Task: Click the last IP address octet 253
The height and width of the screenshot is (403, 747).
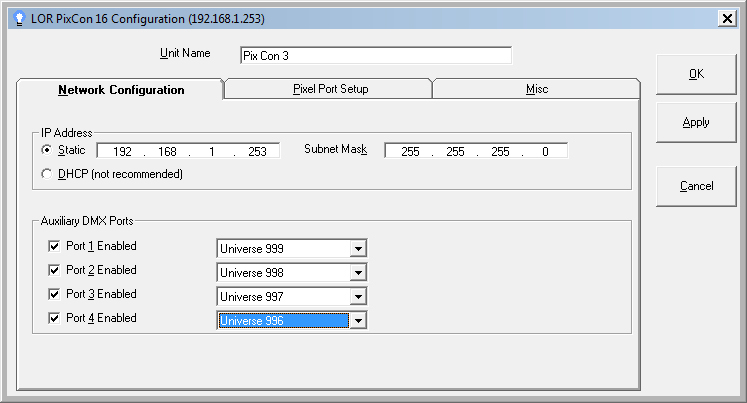Action: (x=257, y=151)
